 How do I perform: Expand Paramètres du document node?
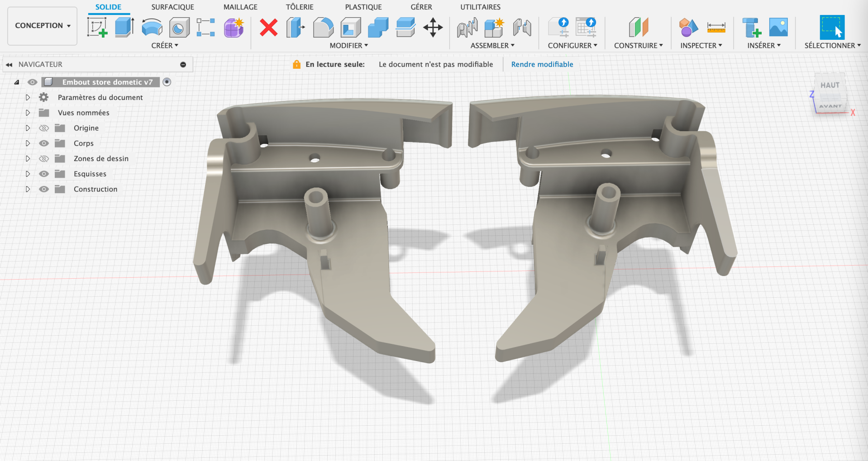point(28,97)
